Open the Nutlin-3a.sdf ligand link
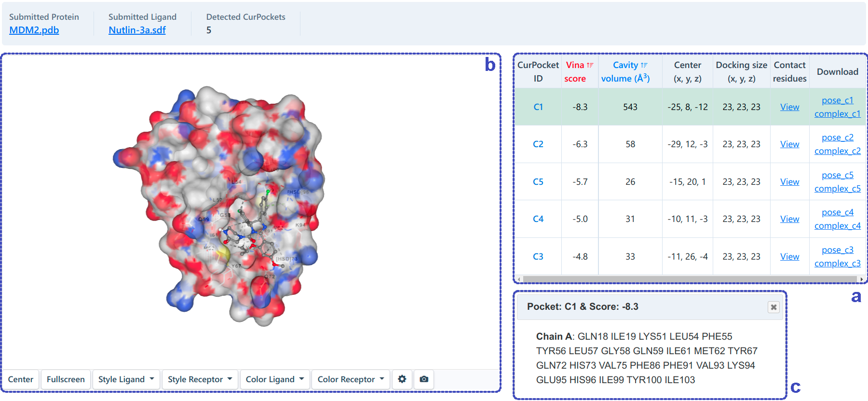868x401 pixels. click(137, 30)
